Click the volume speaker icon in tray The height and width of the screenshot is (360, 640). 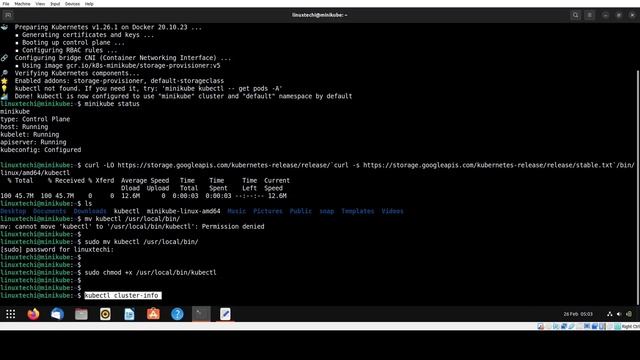coord(619,314)
